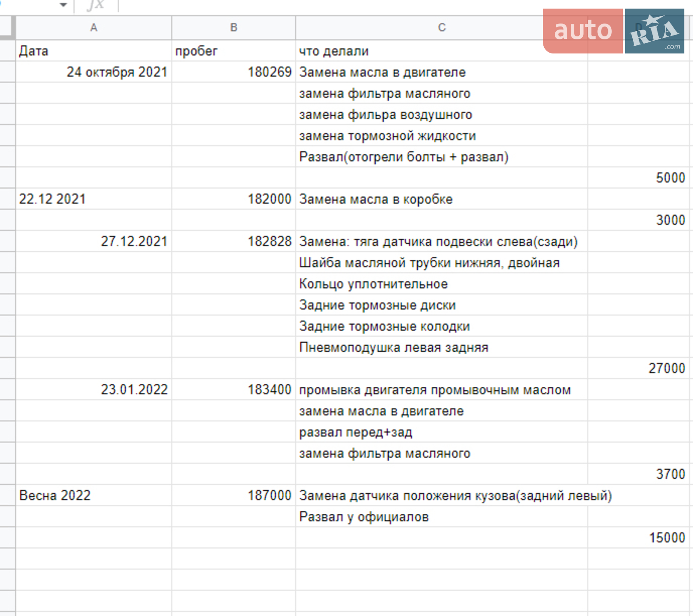Select the cost cell 15000

tap(638, 537)
